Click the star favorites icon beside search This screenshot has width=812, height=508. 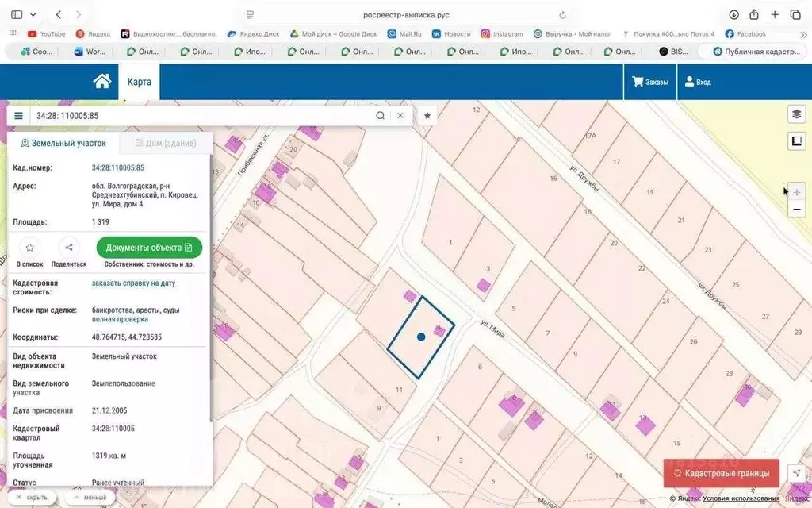(427, 116)
